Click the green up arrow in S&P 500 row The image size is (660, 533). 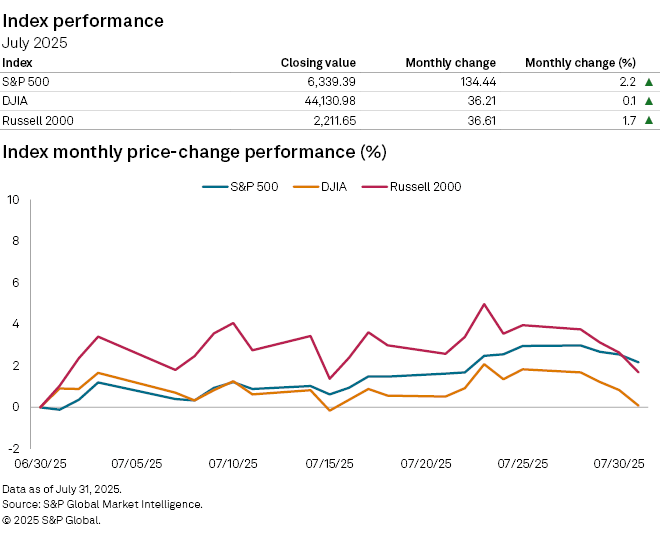click(648, 82)
